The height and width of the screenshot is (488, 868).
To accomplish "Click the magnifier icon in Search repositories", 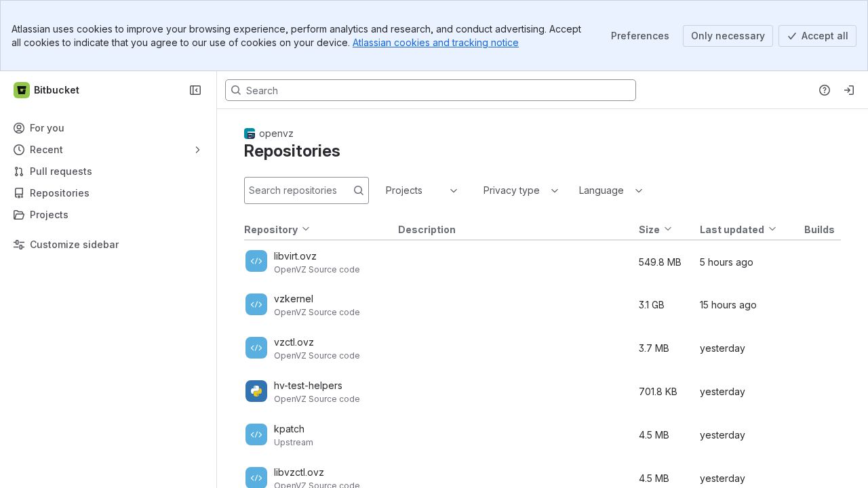I will (x=359, y=190).
